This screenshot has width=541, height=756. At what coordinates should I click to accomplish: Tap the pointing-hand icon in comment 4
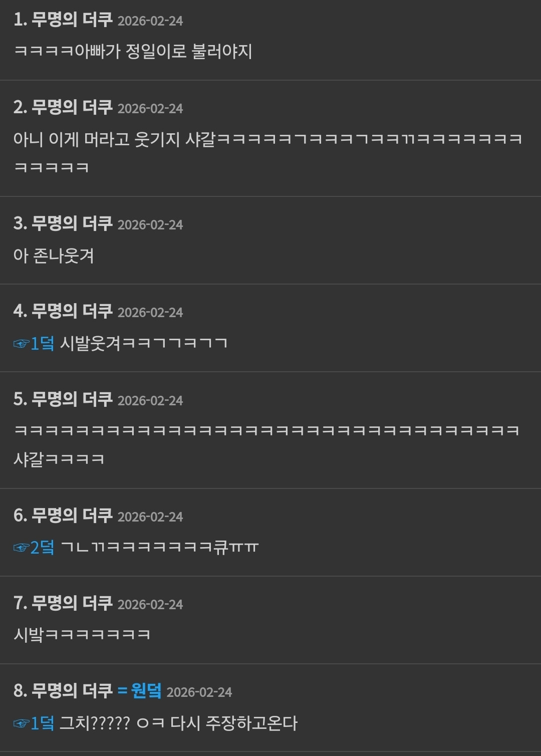coord(22,344)
